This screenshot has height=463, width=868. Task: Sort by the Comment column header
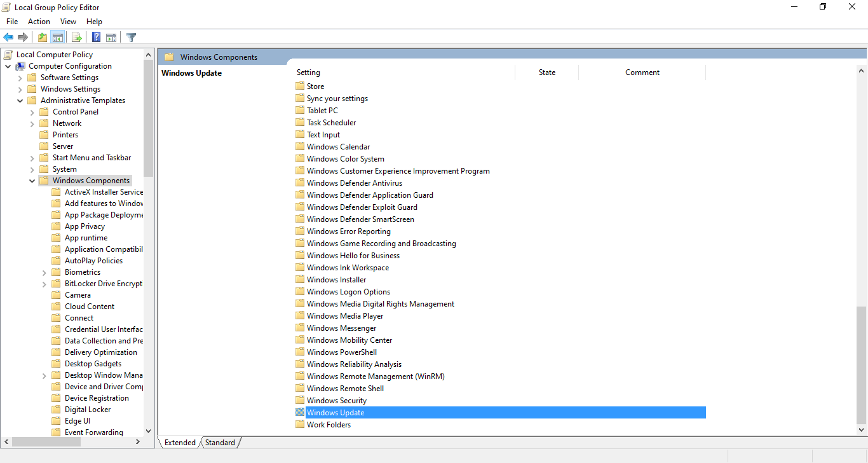coord(642,73)
